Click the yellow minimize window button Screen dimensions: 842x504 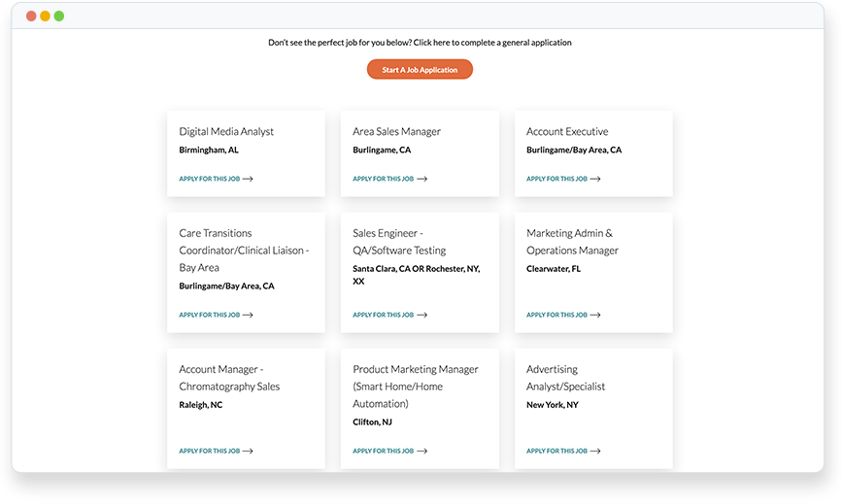point(45,17)
